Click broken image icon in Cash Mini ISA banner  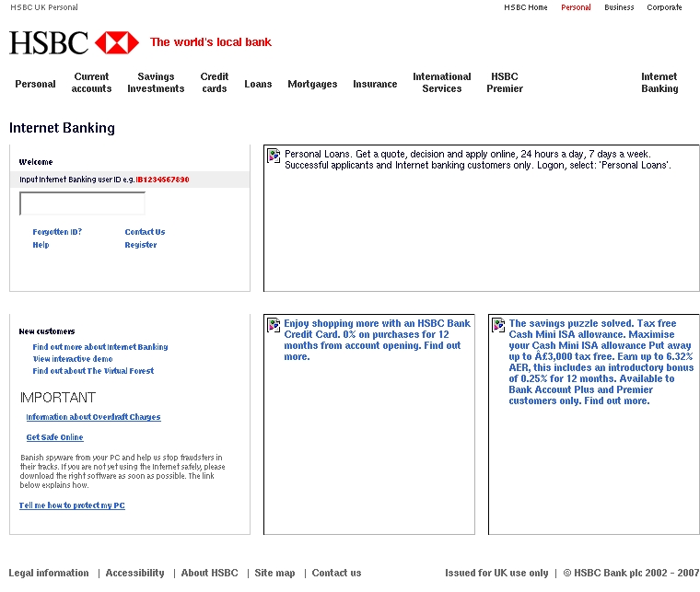498,325
